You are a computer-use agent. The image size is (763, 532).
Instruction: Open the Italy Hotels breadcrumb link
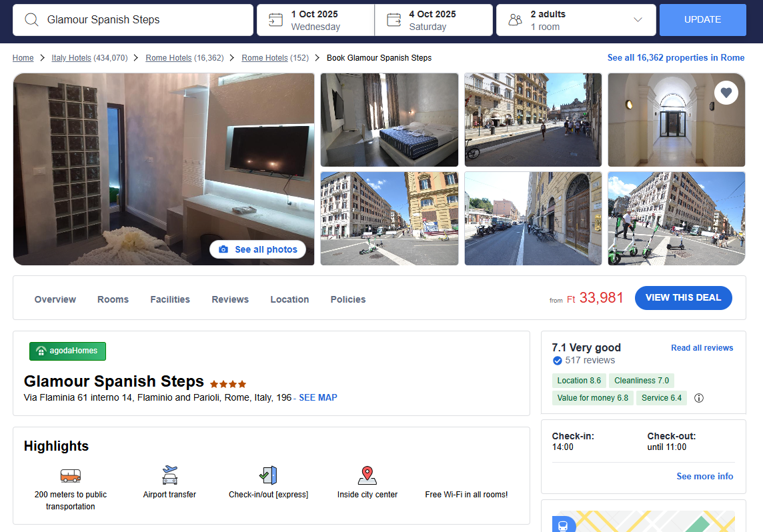coord(71,58)
